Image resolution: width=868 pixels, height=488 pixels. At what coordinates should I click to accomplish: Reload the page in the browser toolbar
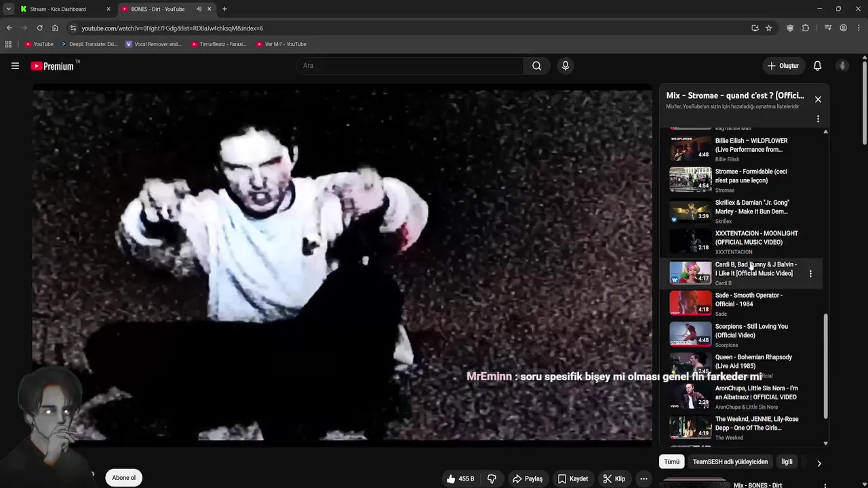(x=39, y=28)
